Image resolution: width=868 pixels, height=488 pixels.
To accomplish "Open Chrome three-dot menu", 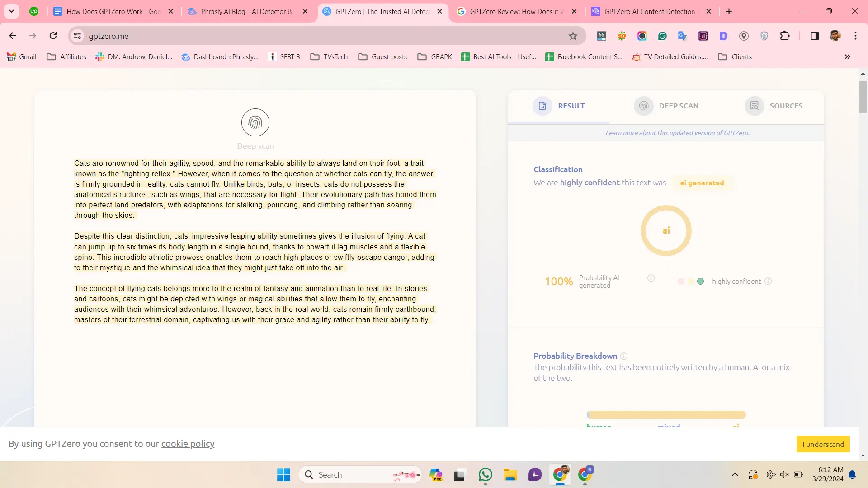I will (x=855, y=36).
